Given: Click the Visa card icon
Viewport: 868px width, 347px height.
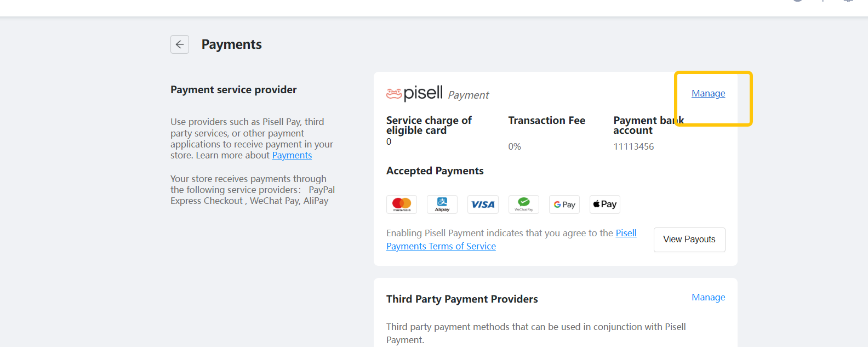Looking at the screenshot, I should click(x=483, y=204).
